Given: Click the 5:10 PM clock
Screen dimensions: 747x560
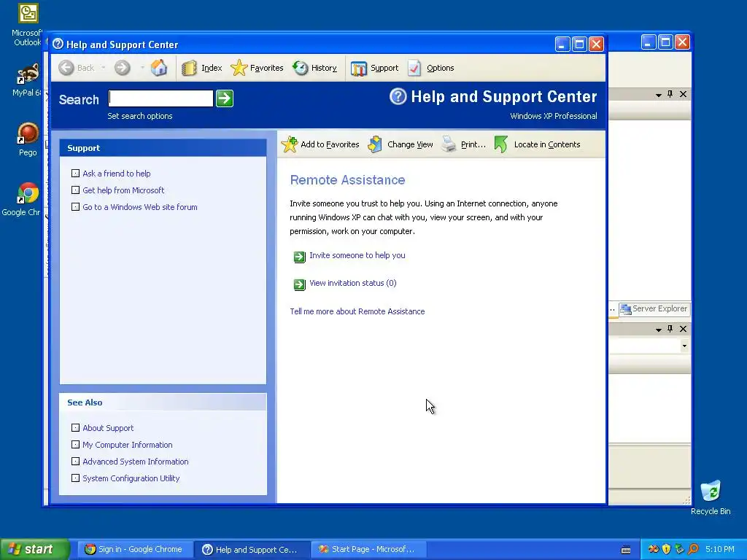Looking at the screenshot, I should pyautogui.click(x=719, y=549).
